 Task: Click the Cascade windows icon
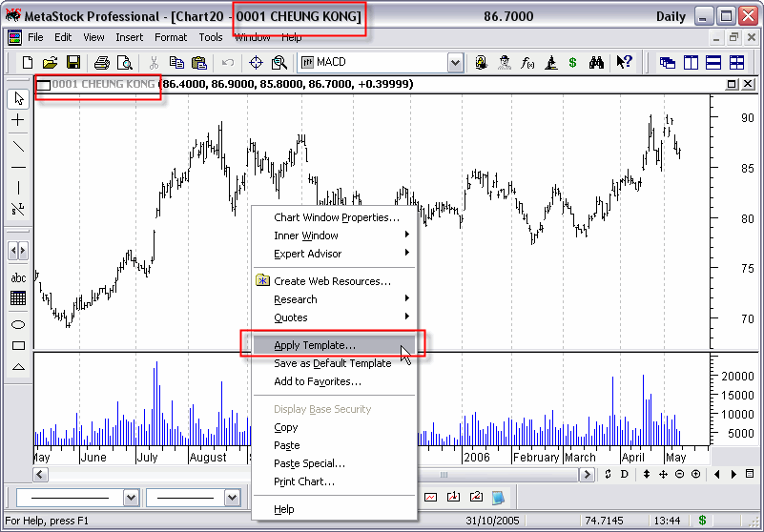coord(667,62)
